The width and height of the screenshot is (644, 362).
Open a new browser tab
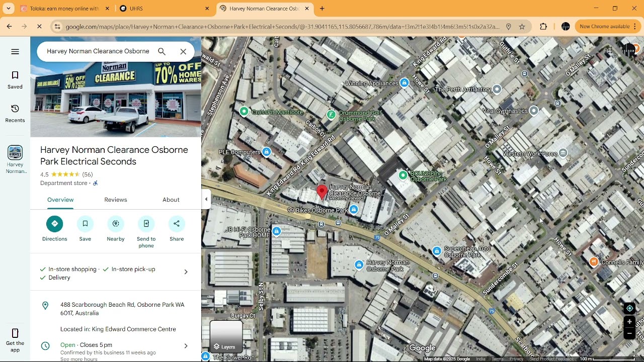click(322, 9)
